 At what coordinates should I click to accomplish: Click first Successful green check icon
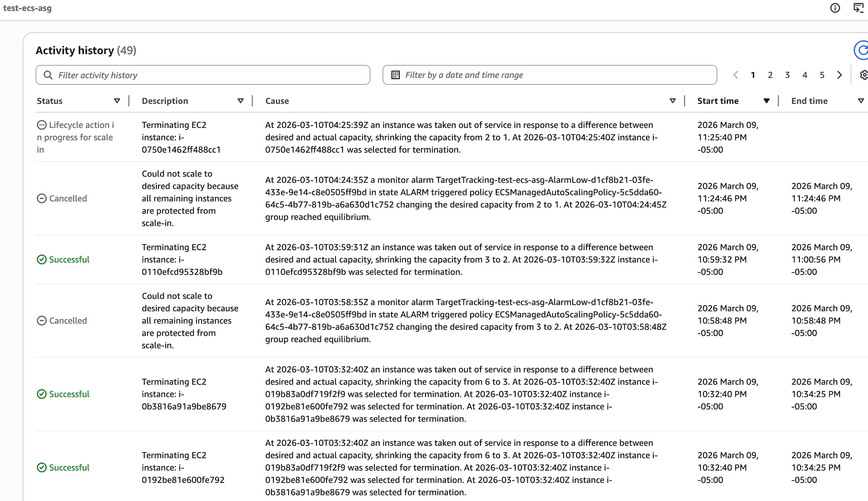point(42,259)
